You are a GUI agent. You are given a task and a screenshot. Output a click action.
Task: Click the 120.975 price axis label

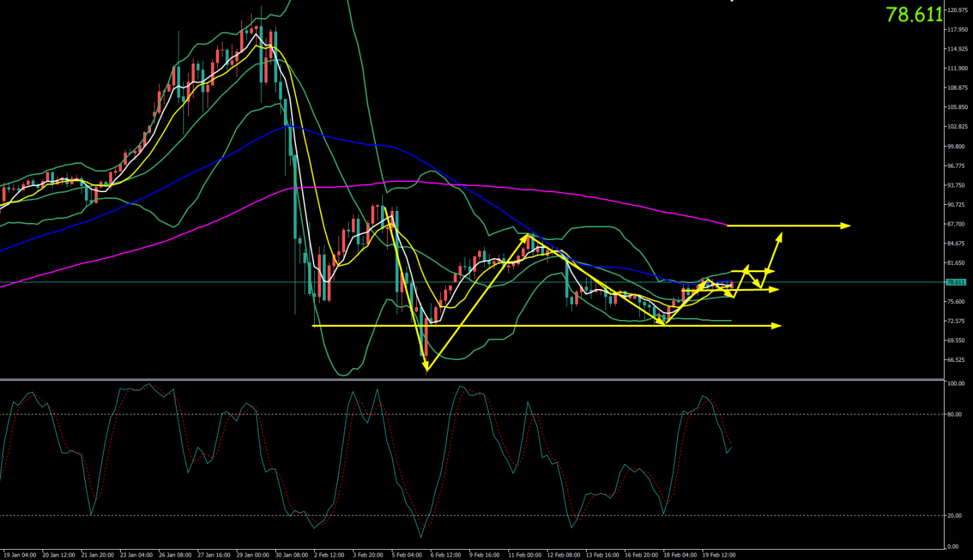coord(958,10)
